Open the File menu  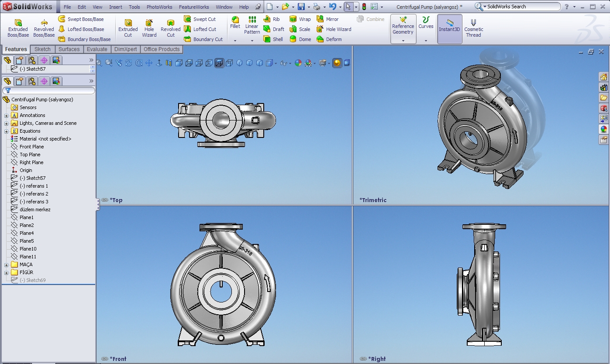67,7
